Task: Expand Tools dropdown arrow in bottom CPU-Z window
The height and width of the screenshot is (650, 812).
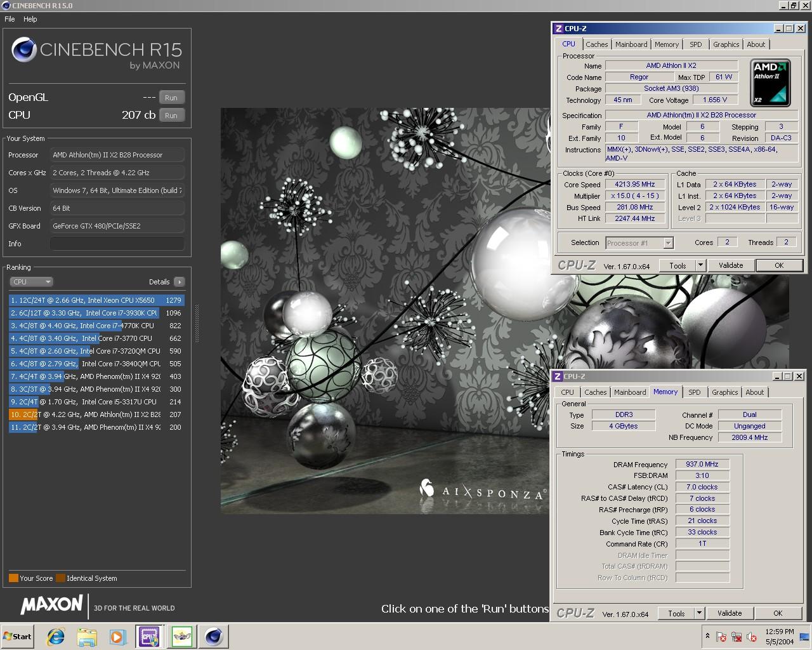Action: pos(700,614)
